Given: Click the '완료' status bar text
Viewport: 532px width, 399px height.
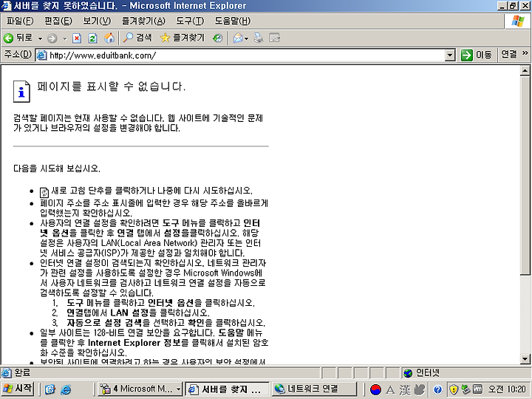Looking at the screenshot, I should coord(22,373).
